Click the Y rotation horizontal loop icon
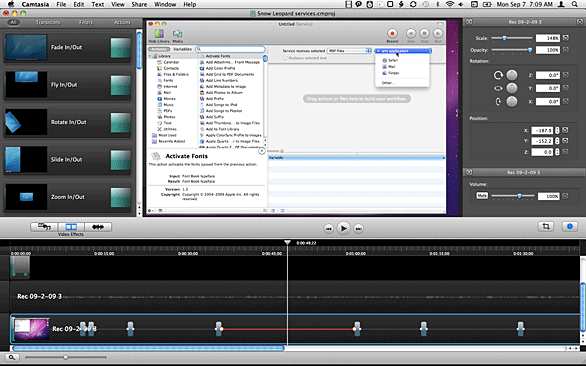 pyautogui.click(x=498, y=88)
